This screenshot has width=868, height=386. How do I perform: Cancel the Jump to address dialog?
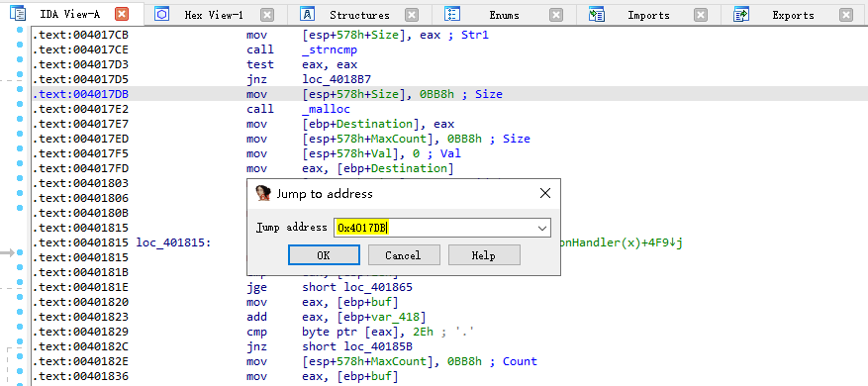pyautogui.click(x=404, y=255)
